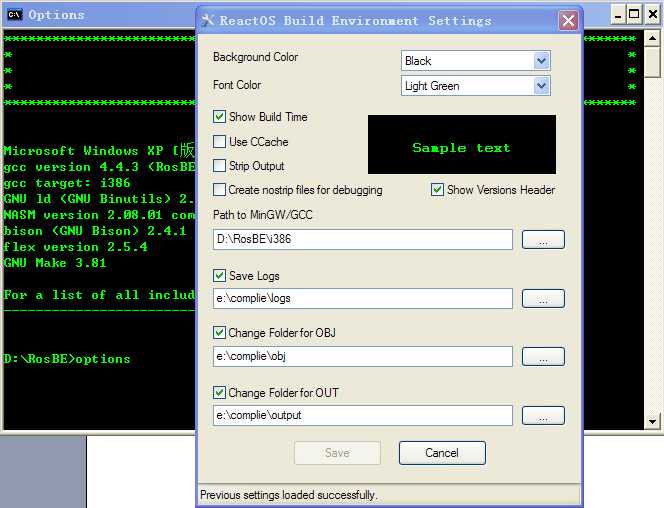Image resolution: width=664 pixels, height=508 pixels.
Task: Toggle the Save Logs checkbox
Action: 219,276
